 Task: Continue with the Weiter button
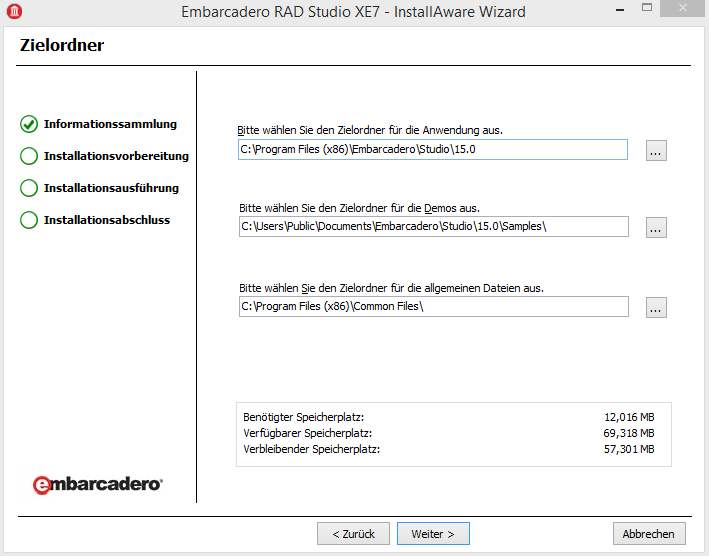tap(433, 534)
